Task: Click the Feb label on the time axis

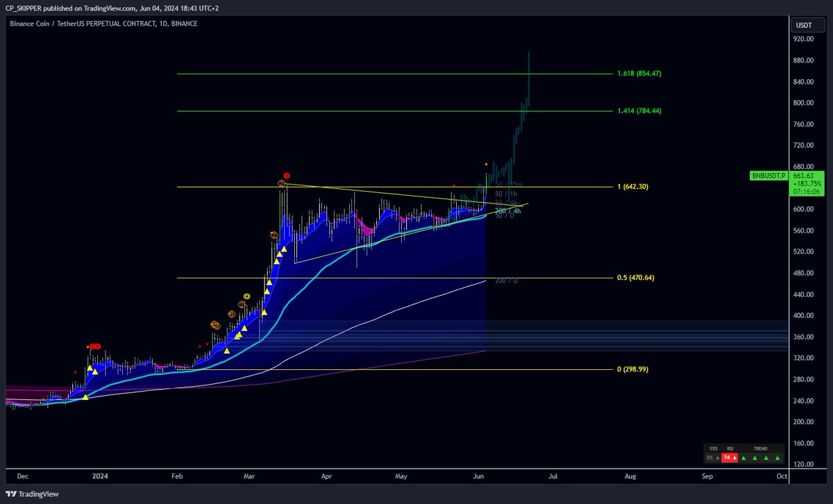Action: (x=176, y=477)
